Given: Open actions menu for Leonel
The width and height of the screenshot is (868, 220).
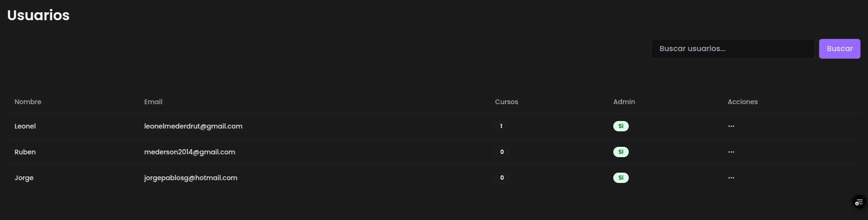Looking at the screenshot, I should click(731, 126).
